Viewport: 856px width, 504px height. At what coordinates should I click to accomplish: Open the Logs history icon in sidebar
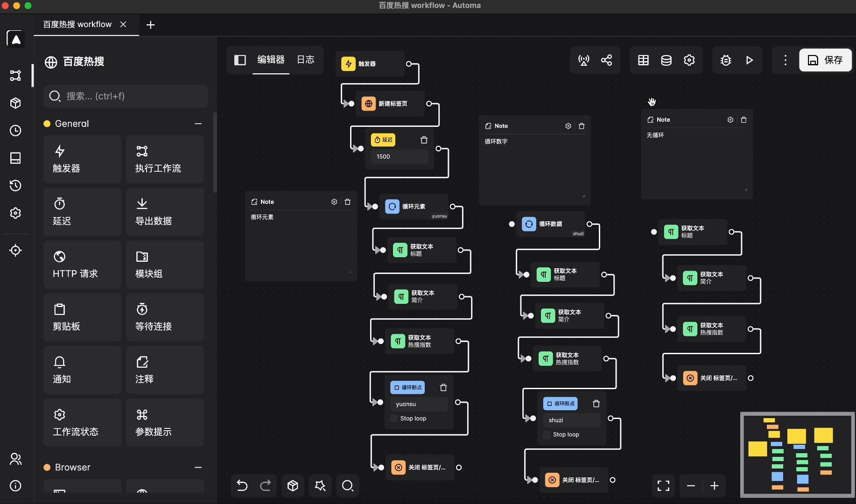[x=15, y=185]
